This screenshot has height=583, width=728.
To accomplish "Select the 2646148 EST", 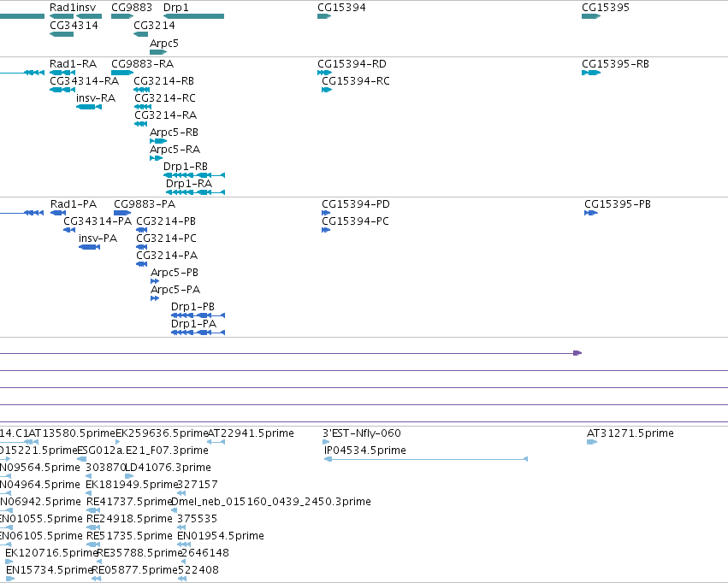I will pos(205,553).
